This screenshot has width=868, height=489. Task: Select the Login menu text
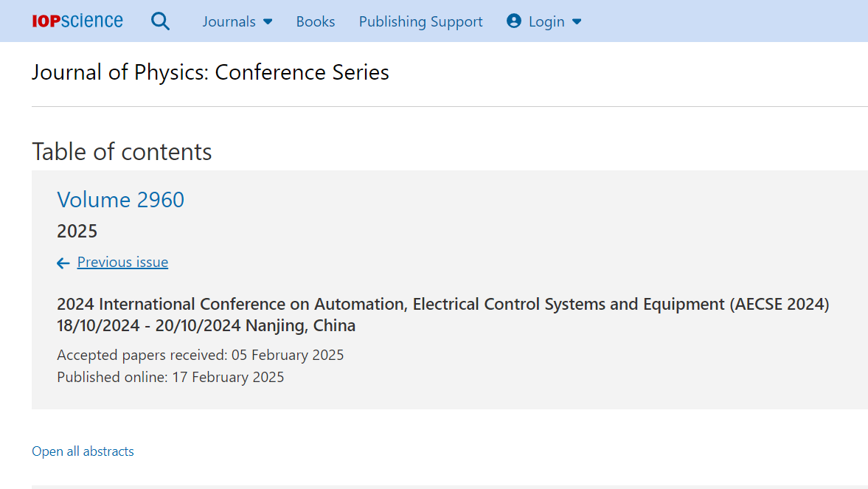point(546,22)
